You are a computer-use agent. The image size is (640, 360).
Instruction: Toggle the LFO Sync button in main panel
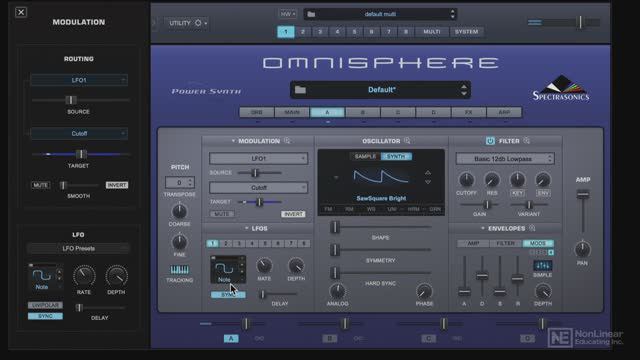228,294
